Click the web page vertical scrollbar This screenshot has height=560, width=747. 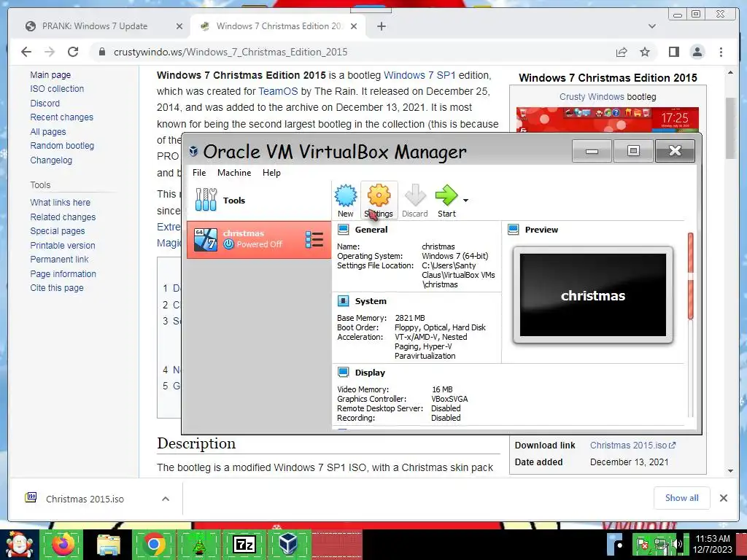click(731, 128)
